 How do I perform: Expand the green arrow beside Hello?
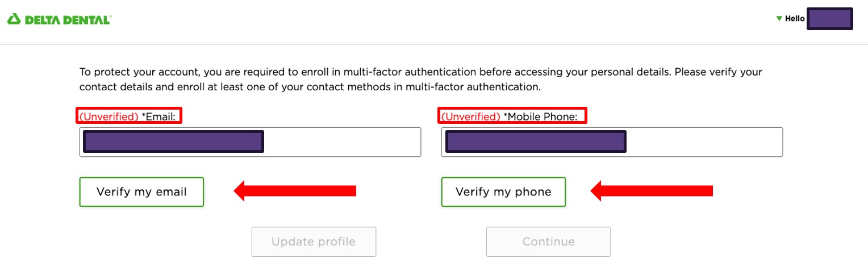pyautogui.click(x=779, y=19)
